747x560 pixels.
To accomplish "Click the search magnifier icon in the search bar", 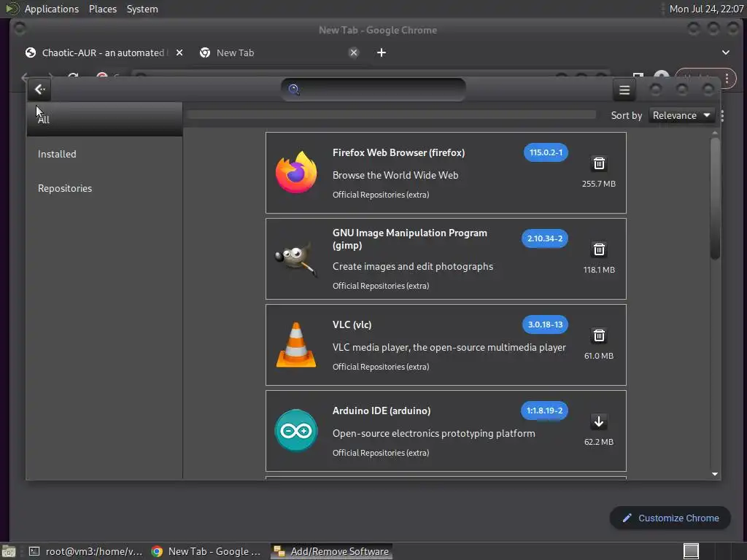I will pos(294,90).
